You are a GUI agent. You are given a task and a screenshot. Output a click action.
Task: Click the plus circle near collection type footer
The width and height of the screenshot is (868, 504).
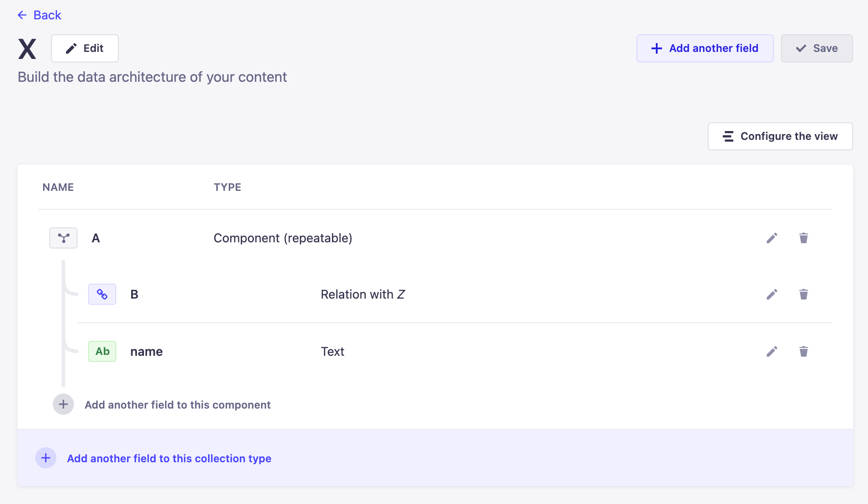click(45, 458)
